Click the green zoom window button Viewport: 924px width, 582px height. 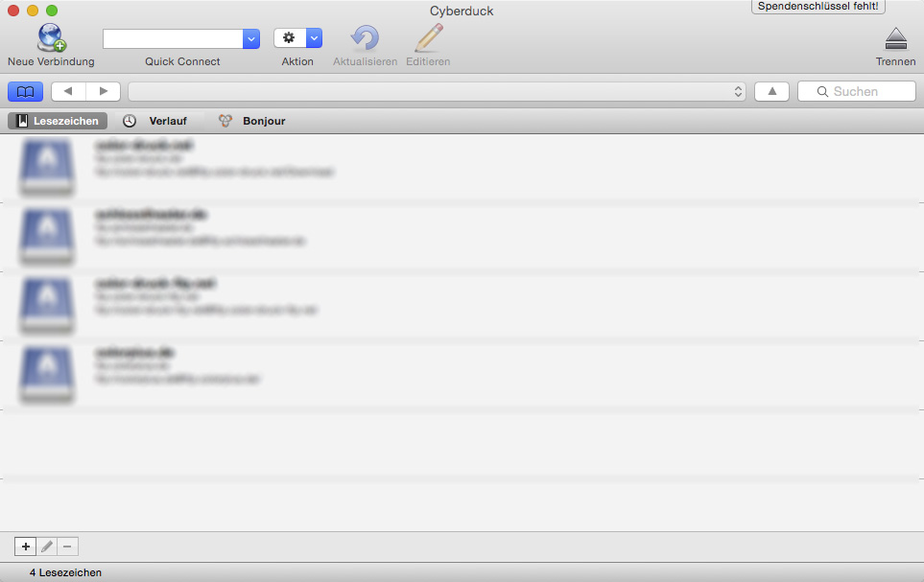click(52, 11)
